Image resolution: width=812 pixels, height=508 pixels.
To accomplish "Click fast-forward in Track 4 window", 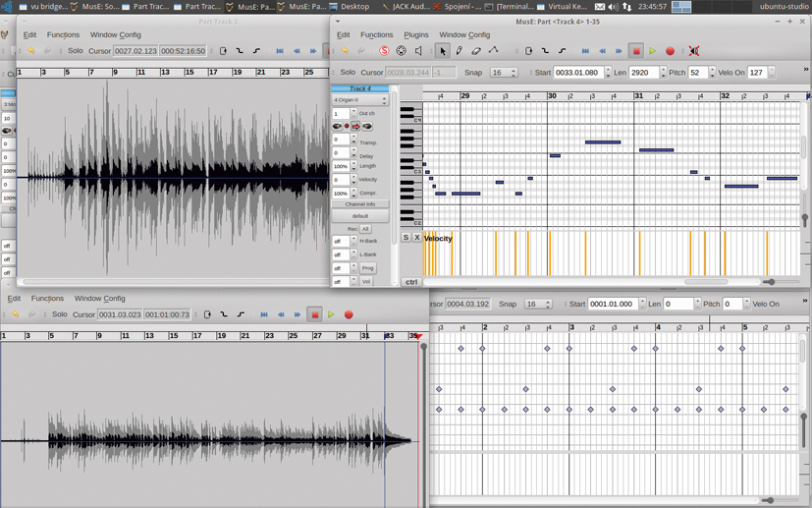I will coord(619,51).
